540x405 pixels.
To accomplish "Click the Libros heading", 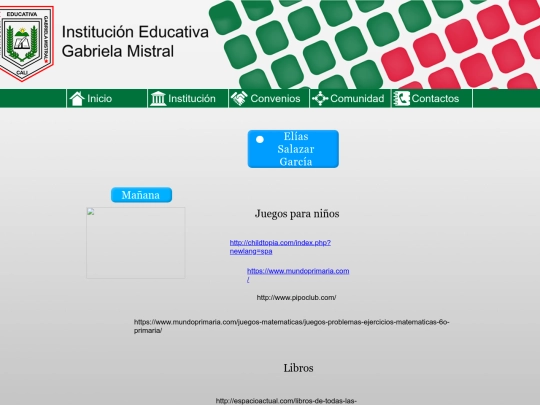I will click(298, 368).
